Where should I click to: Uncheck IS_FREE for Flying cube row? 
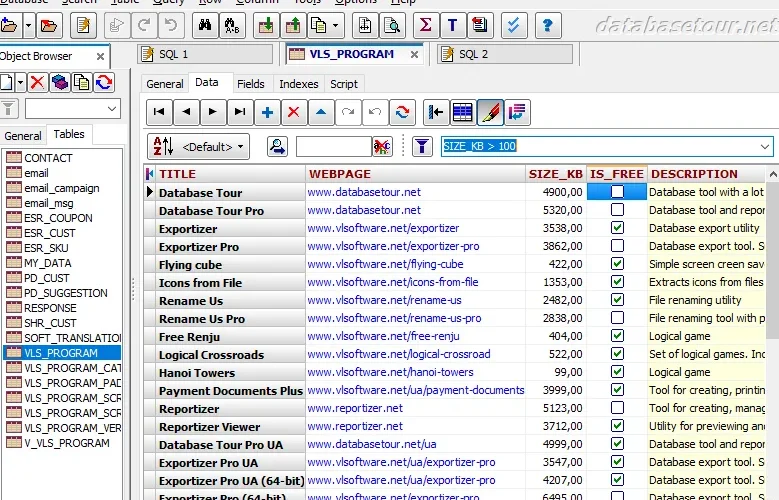[x=617, y=264]
